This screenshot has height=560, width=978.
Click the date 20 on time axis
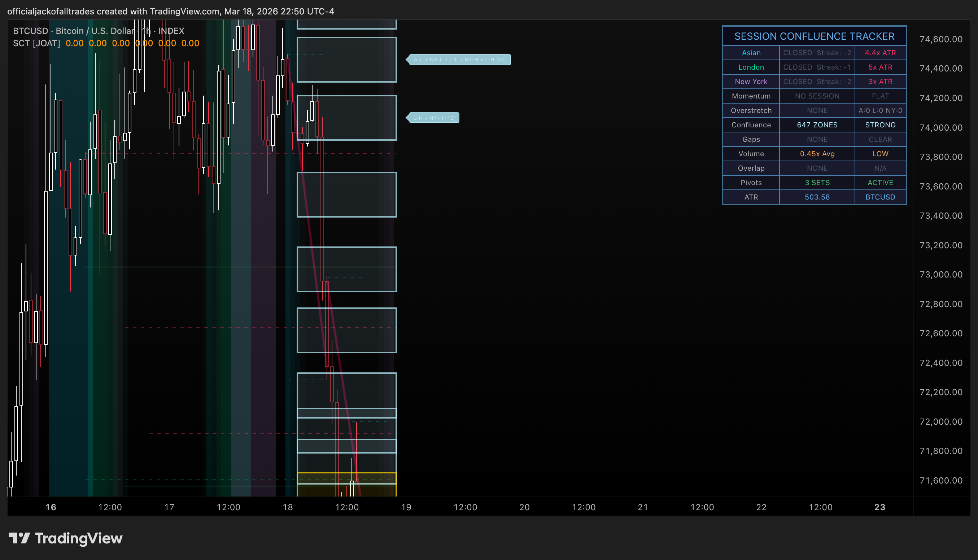point(525,507)
